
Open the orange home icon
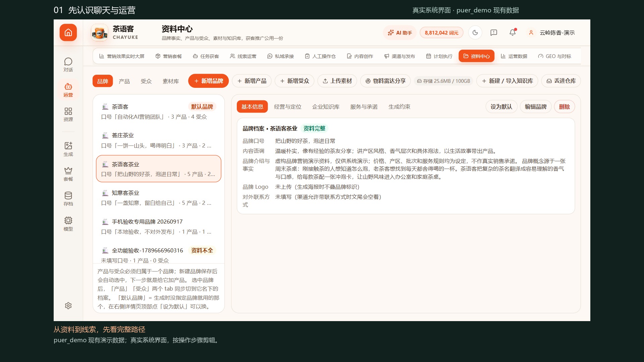tap(68, 33)
